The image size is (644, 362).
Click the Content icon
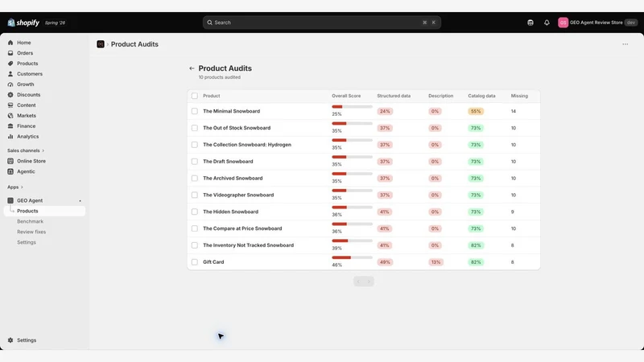tap(10, 105)
